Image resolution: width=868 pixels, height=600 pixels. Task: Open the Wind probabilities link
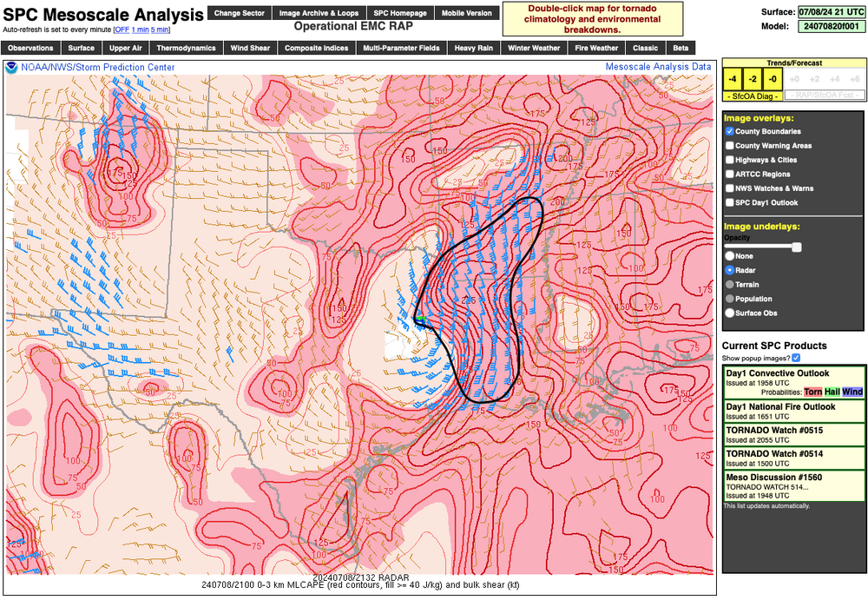click(x=852, y=392)
